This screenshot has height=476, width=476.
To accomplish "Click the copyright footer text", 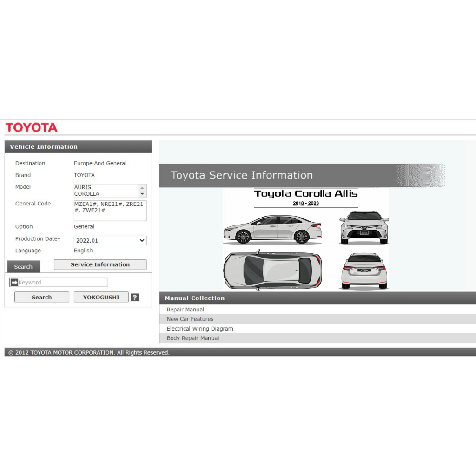I will coord(89,352).
